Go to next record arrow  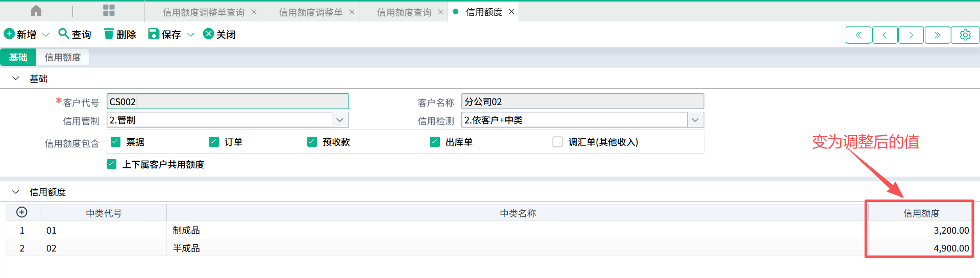(911, 35)
